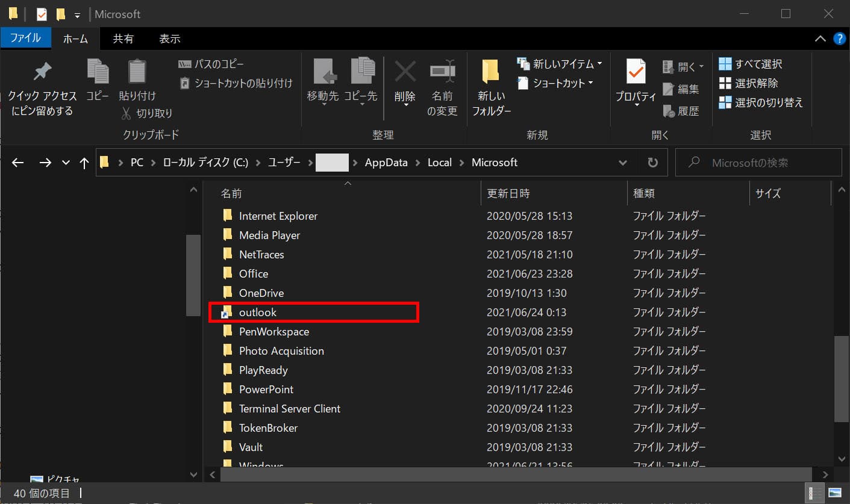Screen dimensions: 850x504
Task: Select the NetTraces folder
Action: point(261,254)
